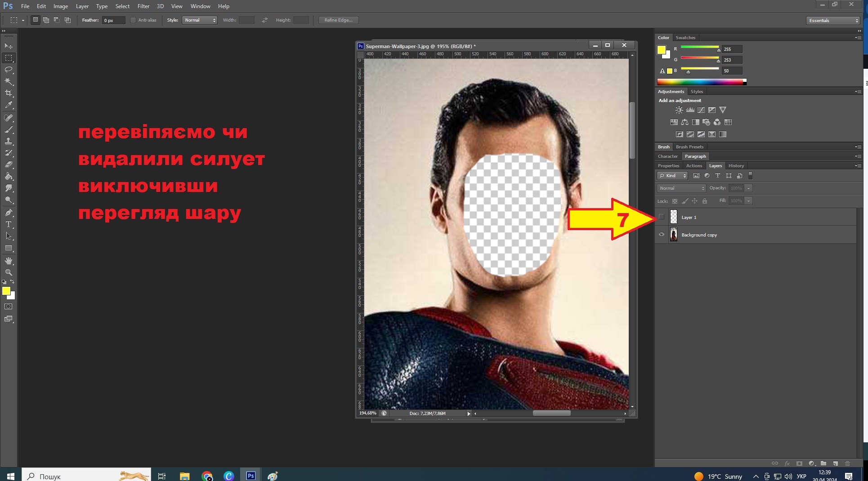The height and width of the screenshot is (481, 868).
Task: Add a Curves adjustment
Action: (x=701, y=110)
